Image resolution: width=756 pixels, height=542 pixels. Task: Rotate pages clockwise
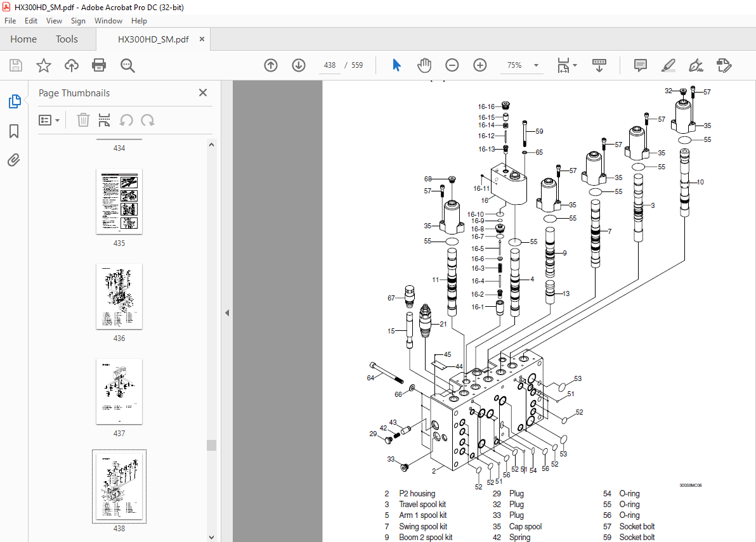(148, 120)
